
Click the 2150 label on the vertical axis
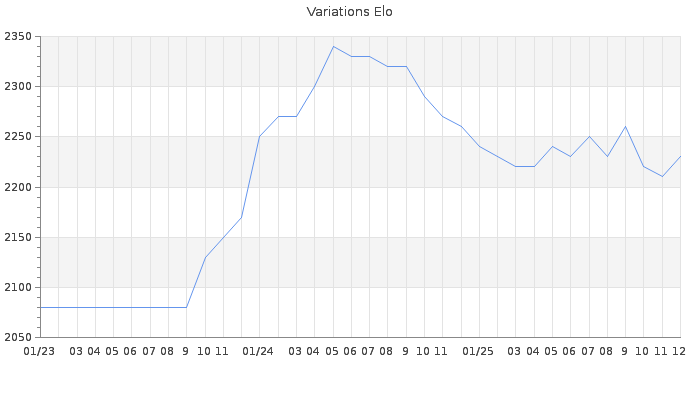pos(18,237)
